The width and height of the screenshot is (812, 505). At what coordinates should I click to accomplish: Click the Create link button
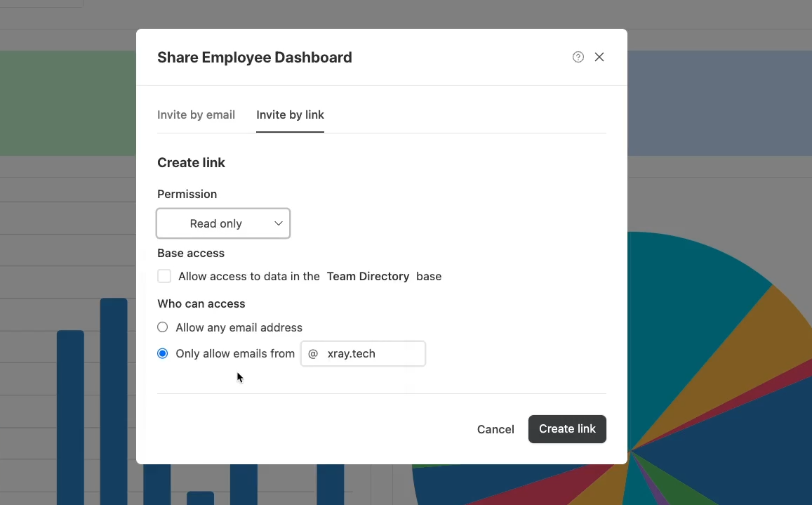point(567,428)
